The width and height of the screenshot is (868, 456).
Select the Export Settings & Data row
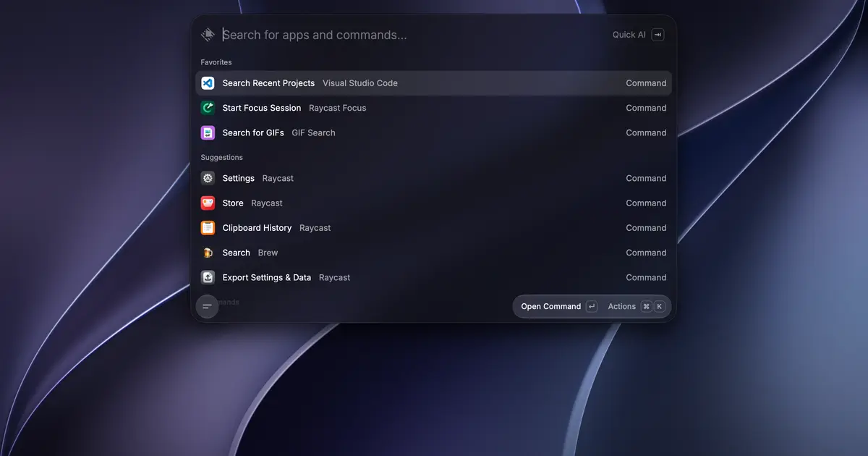click(433, 277)
